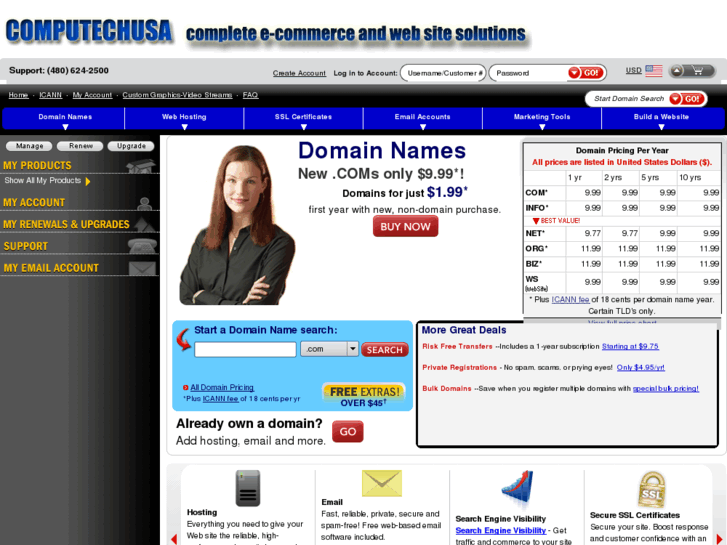Open the SSL Certificates menu
The width and height of the screenshot is (727, 545).
[303, 119]
